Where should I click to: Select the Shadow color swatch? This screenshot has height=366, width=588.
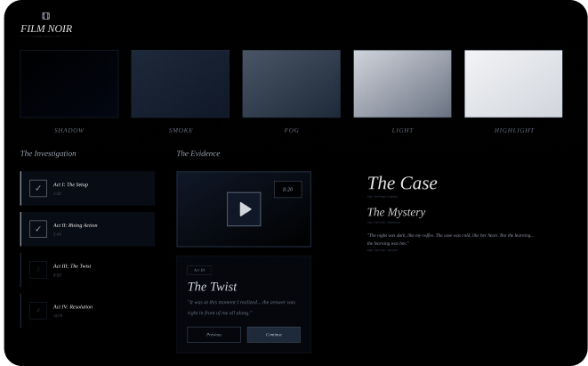click(x=69, y=84)
